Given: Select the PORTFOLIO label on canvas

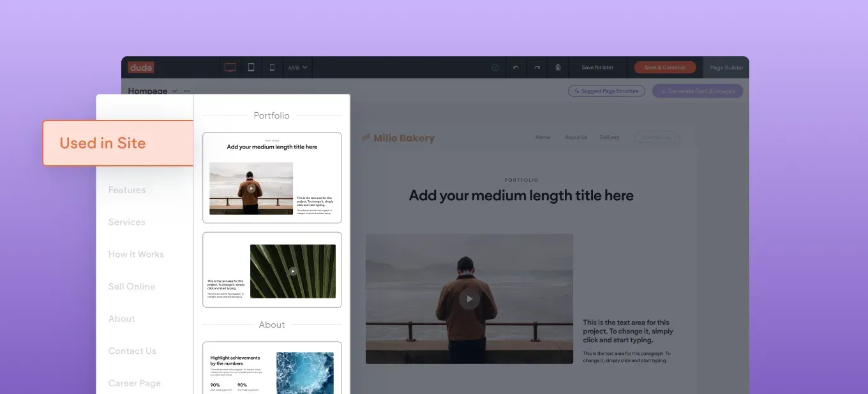Looking at the screenshot, I should point(521,180).
